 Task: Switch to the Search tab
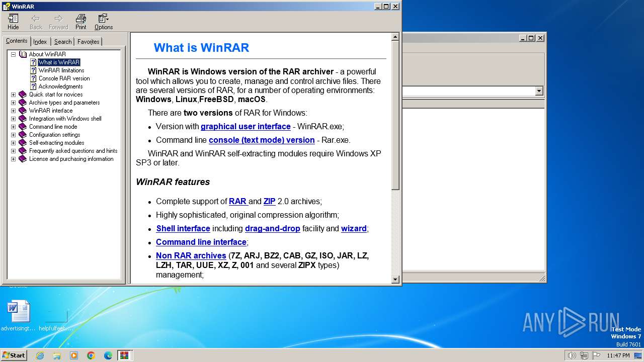[63, 42]
